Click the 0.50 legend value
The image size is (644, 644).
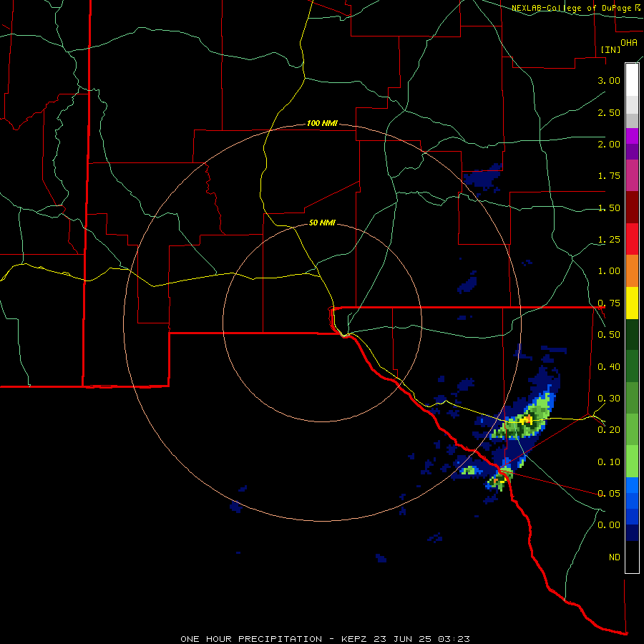click(x=609, y=335)
